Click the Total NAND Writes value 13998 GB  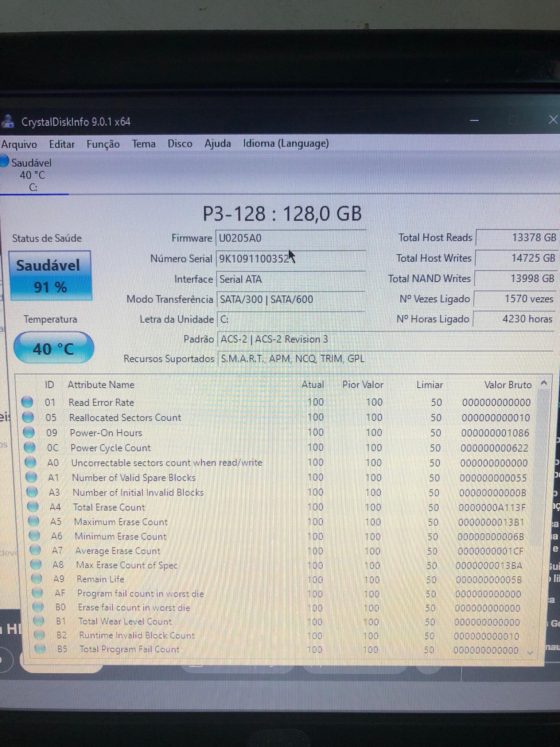tap(516, 278)
